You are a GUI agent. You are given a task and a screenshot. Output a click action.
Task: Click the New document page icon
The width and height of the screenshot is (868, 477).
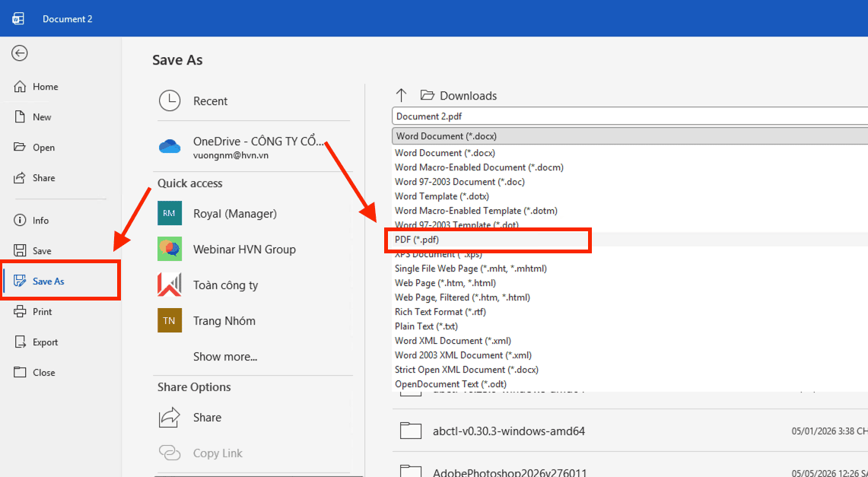20,116
